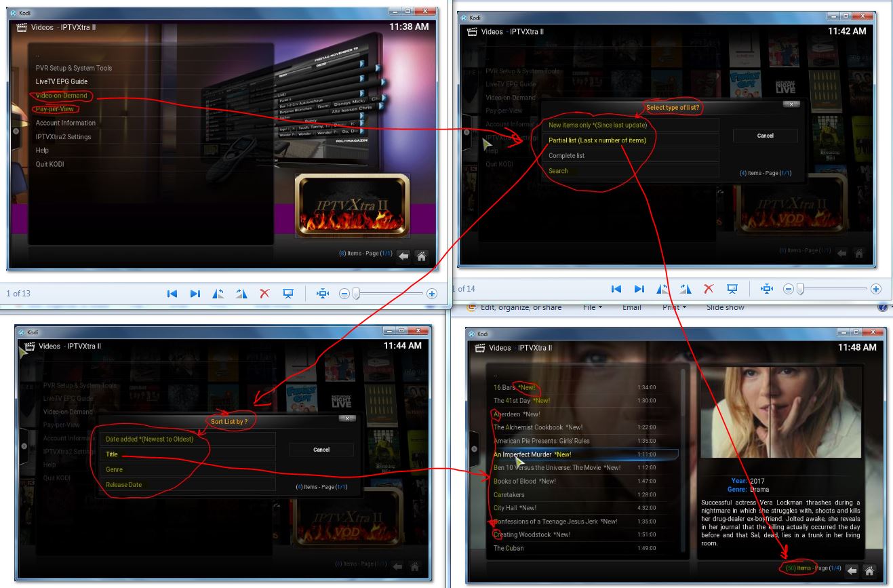Screen dimensions: 893x588
Task: Click zoom out minus in '1 of 14' viewer
Action: 789,289
